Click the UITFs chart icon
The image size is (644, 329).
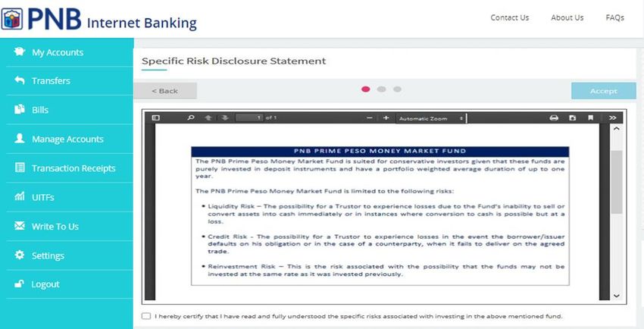[x=19, y=197]
